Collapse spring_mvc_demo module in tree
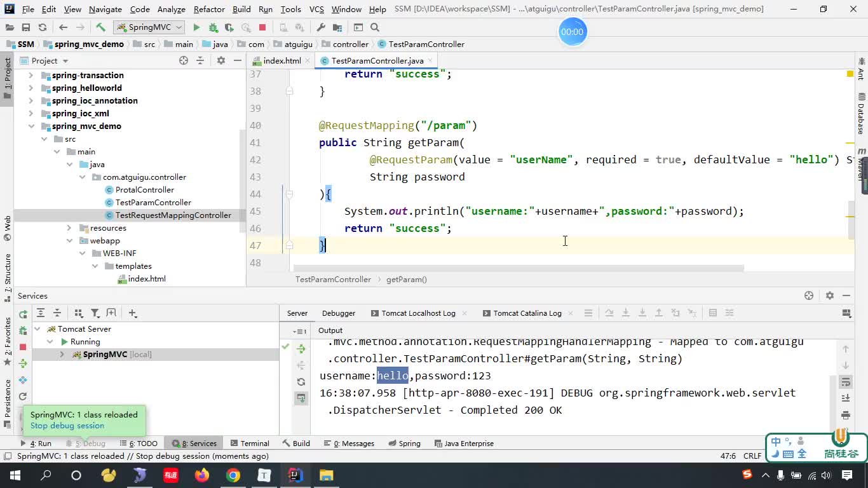Viewport: 868px width, 488px height. click(31, 126)
